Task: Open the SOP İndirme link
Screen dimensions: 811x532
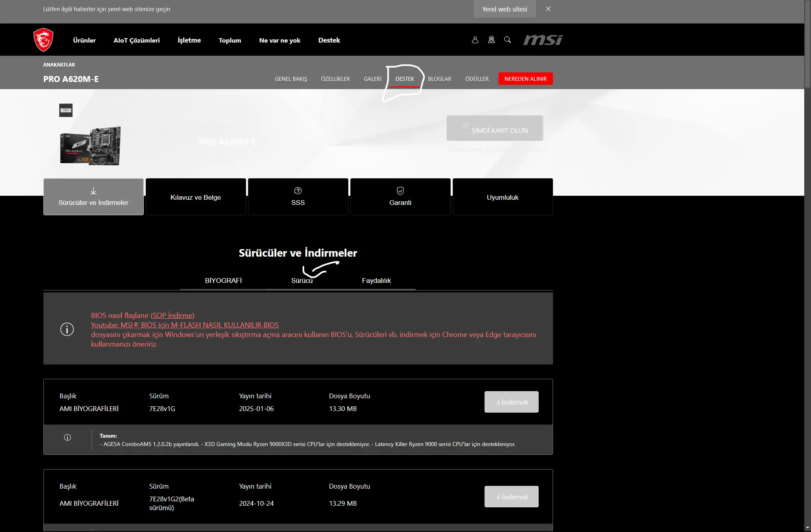Action: coord(172,316)
